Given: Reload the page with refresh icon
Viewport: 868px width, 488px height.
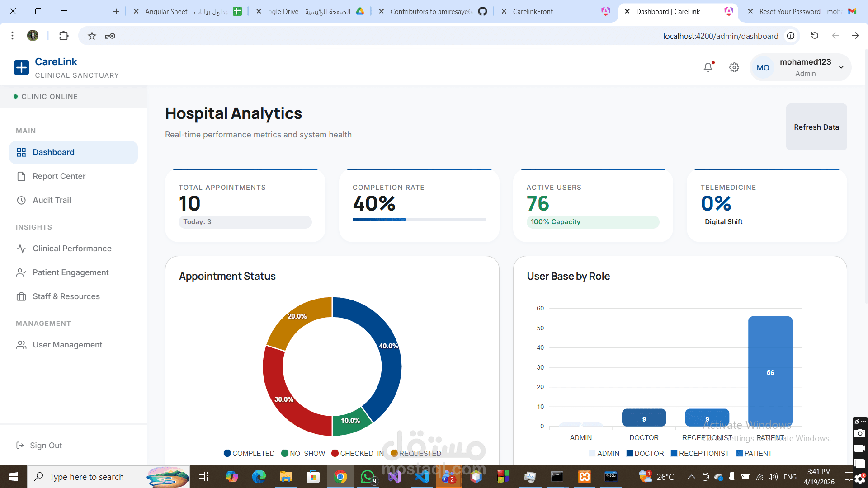Looking at the screenshot, I should [815, 36].
